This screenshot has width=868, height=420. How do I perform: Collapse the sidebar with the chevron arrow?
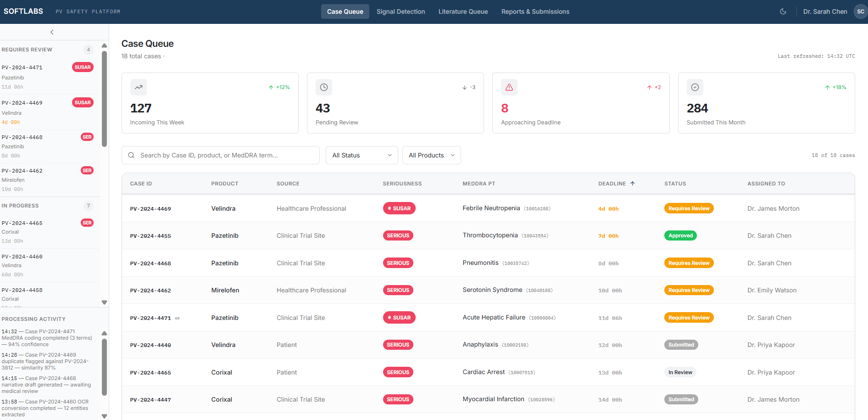click(52, 32)
